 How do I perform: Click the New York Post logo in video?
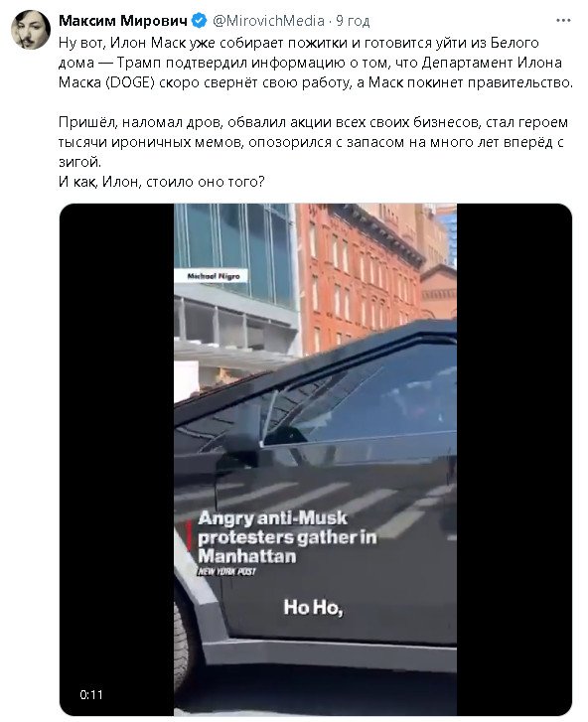tap(226, 571)
